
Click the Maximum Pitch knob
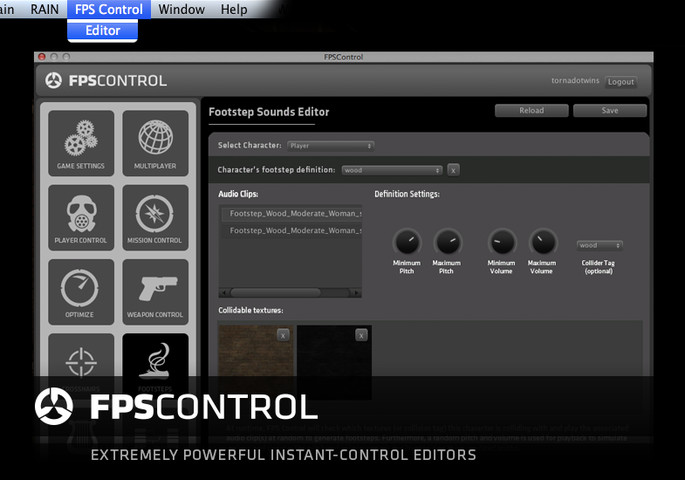tap(447, 242)
